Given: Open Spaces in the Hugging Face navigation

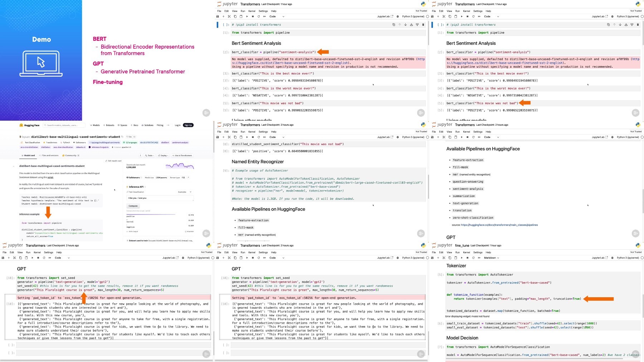Looking at the screenshot, I should 122,125.
